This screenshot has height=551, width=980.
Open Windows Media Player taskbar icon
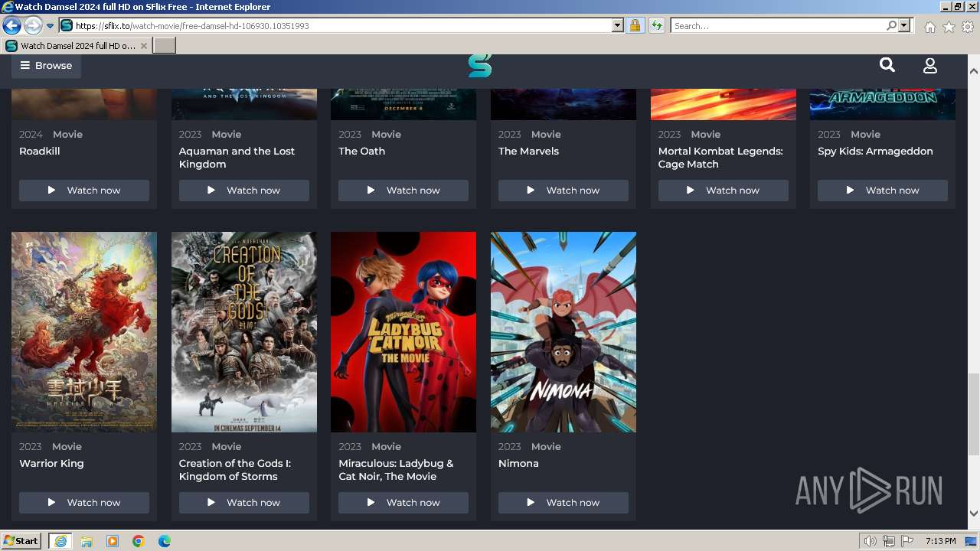113,541
